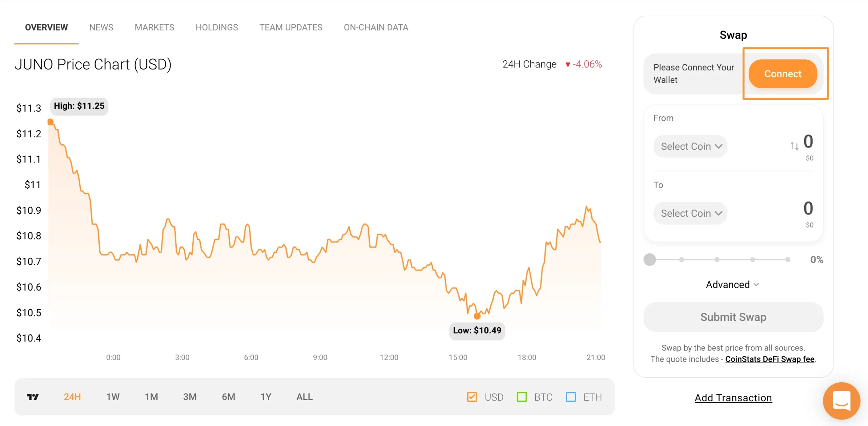Image resolution: width=868 pixels, height=426 pixels.
Task: Click the Connect wallet button
Action: pyautogui.click(x=783, y=74)
